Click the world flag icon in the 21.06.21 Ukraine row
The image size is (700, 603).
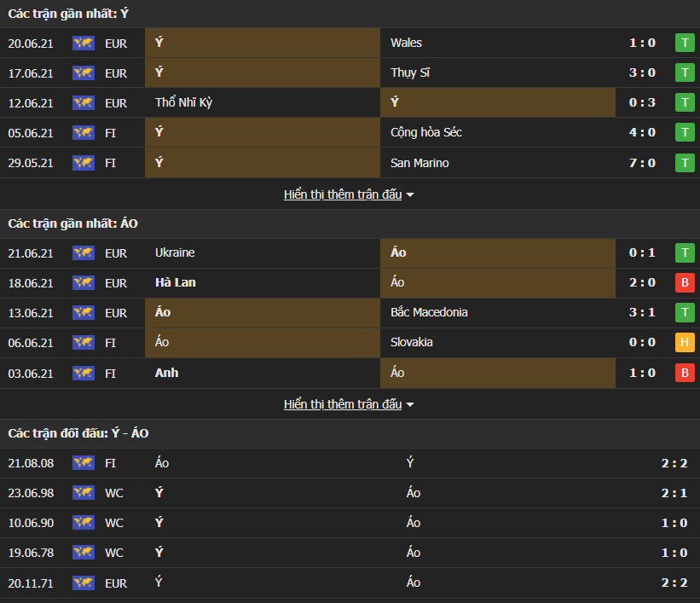point(84,253)
